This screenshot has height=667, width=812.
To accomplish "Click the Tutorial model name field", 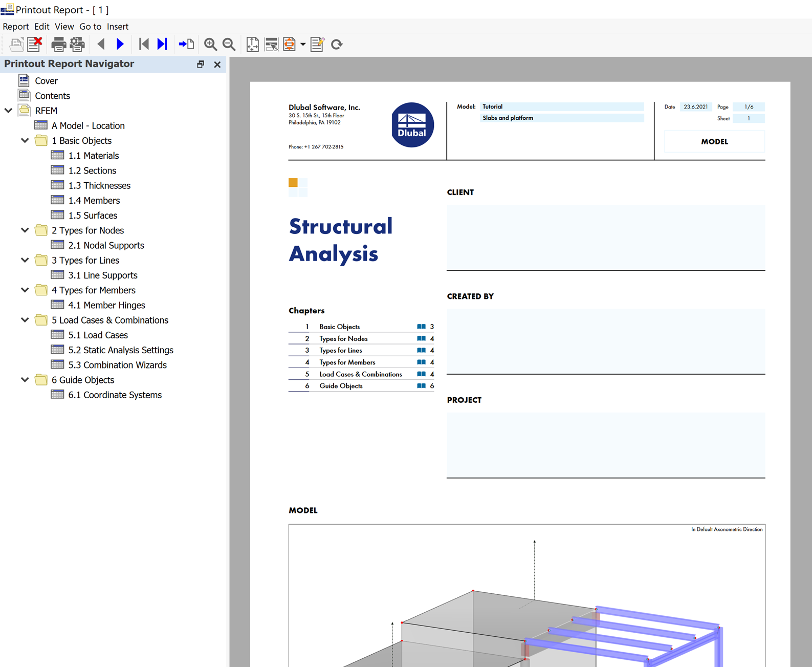I will 562,106.
